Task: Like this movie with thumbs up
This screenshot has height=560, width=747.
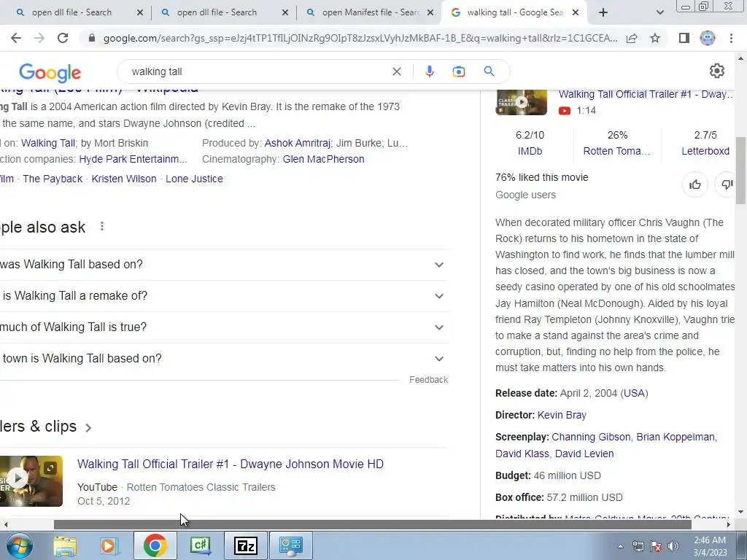Action: point(695,184)
